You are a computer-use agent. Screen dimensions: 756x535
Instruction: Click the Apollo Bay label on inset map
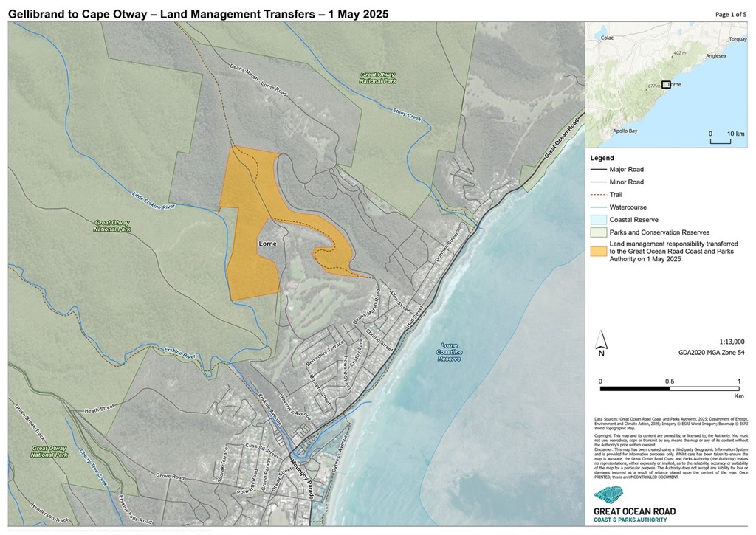(x=625, y=131)
